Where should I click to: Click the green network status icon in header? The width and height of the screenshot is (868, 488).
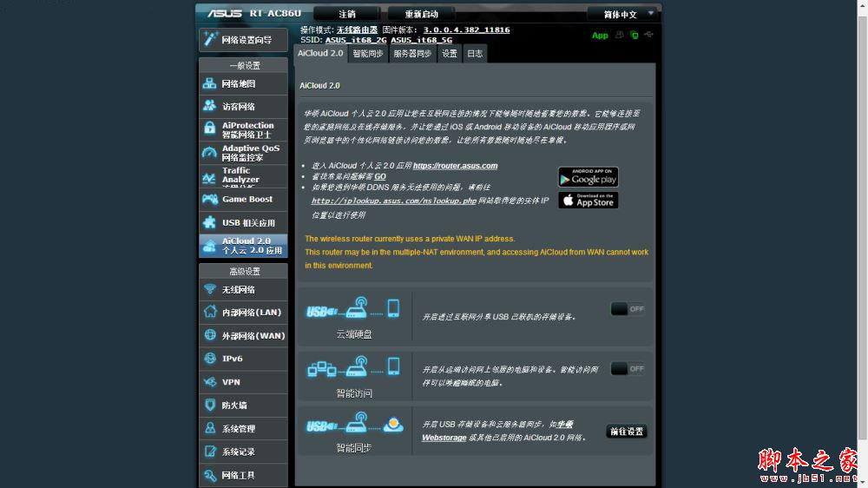[635, 35]
